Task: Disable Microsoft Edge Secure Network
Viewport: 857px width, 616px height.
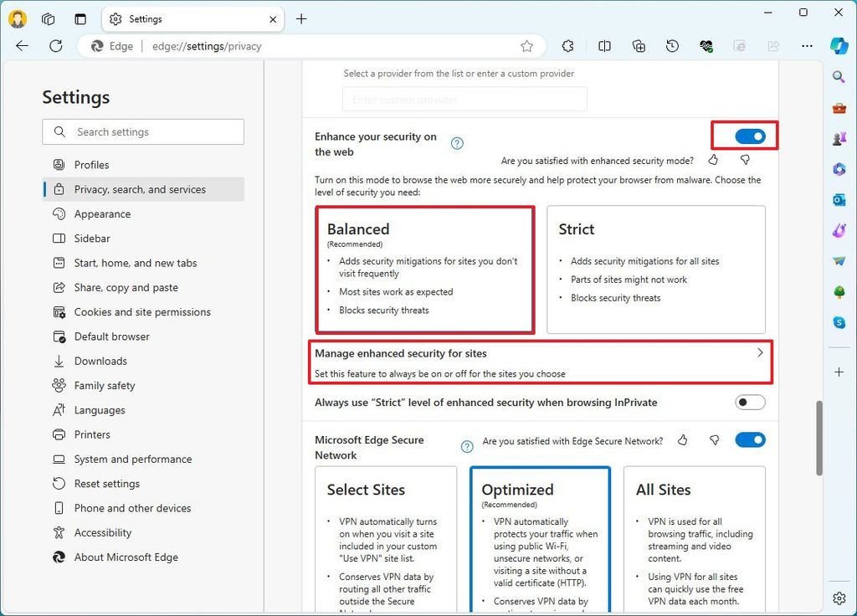Action: point(750,439)
